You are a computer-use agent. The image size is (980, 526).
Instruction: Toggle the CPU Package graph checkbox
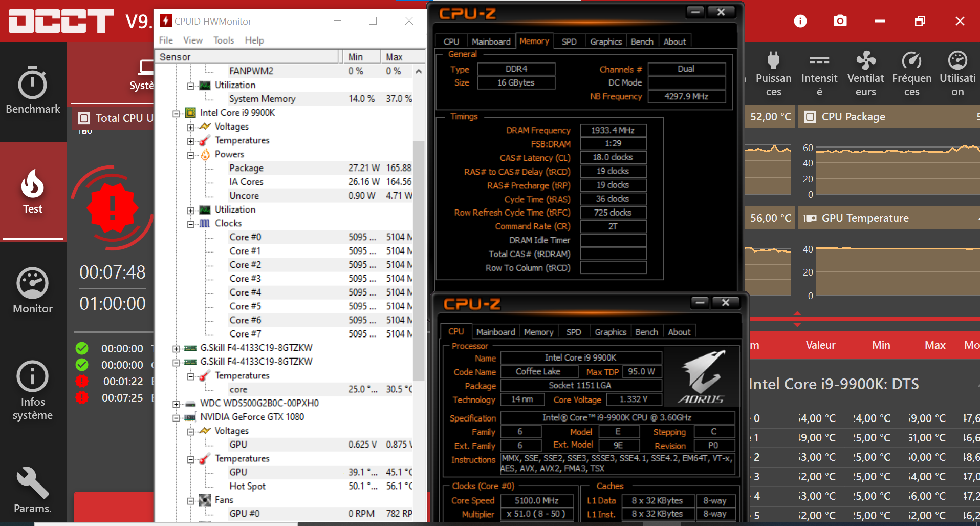click(x=810, y=117)
